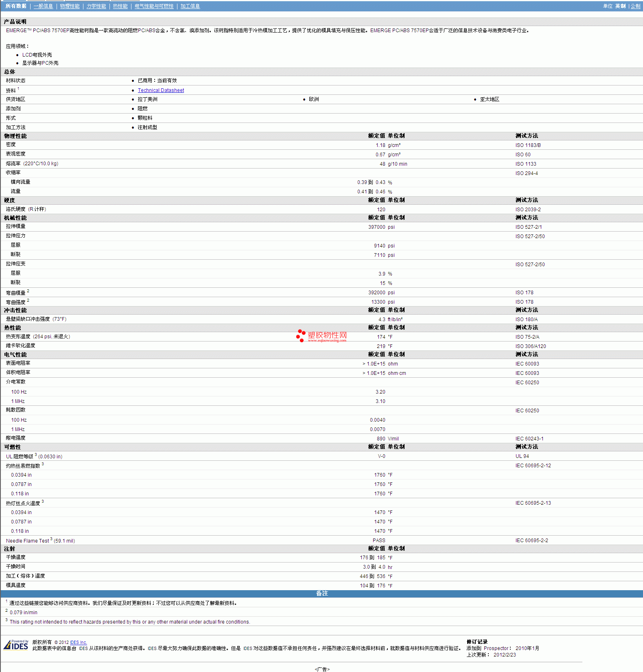Click the 注射成型 processing method value

147,127
